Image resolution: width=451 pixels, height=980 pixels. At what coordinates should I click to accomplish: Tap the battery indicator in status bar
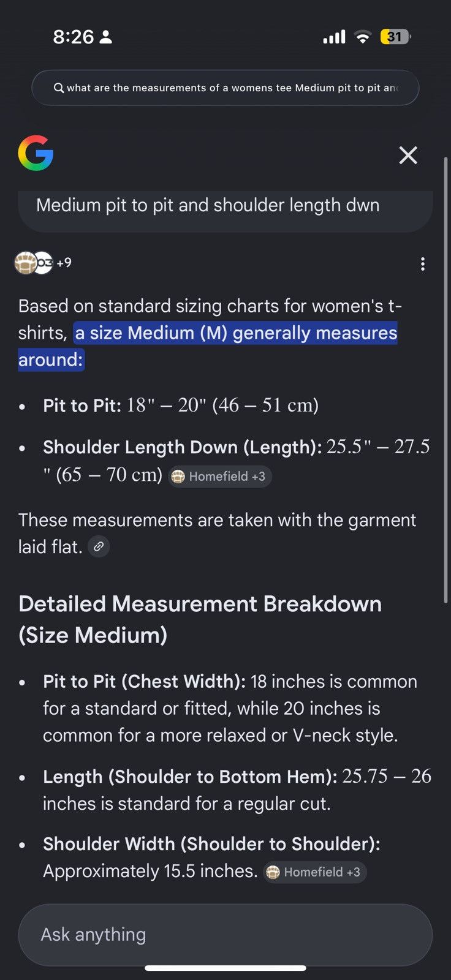pos(395,37)
